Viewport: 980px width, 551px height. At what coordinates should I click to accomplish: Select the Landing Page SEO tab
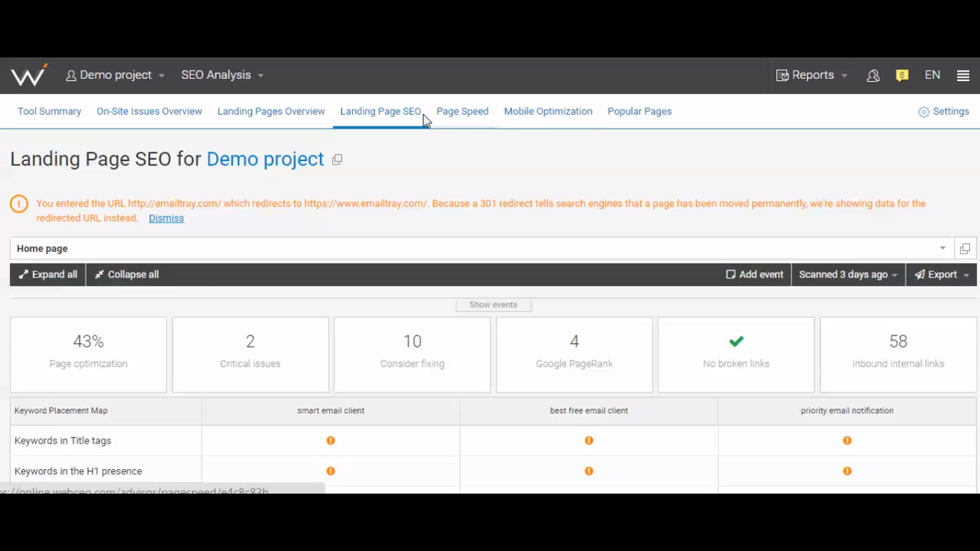(x=380, y=112)
